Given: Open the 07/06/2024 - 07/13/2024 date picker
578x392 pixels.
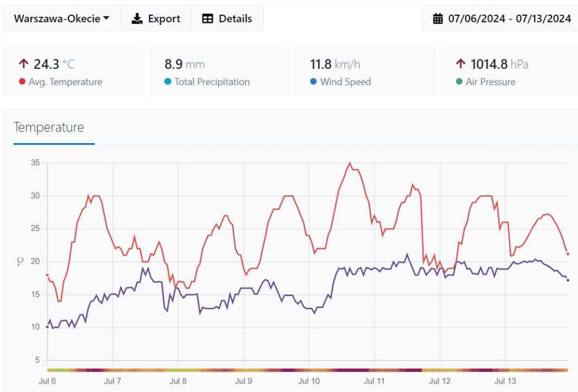Looking at the screenshot, I should pos(502,19).
